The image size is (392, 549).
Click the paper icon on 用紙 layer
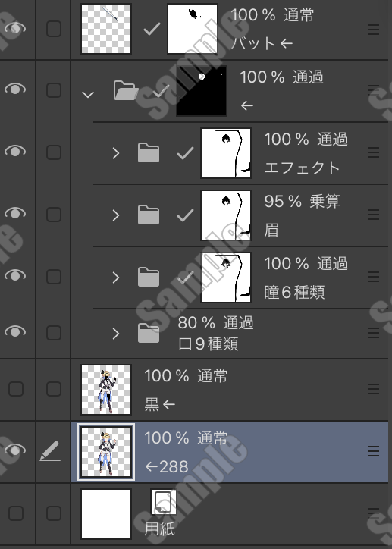click(x=164, y=502)
